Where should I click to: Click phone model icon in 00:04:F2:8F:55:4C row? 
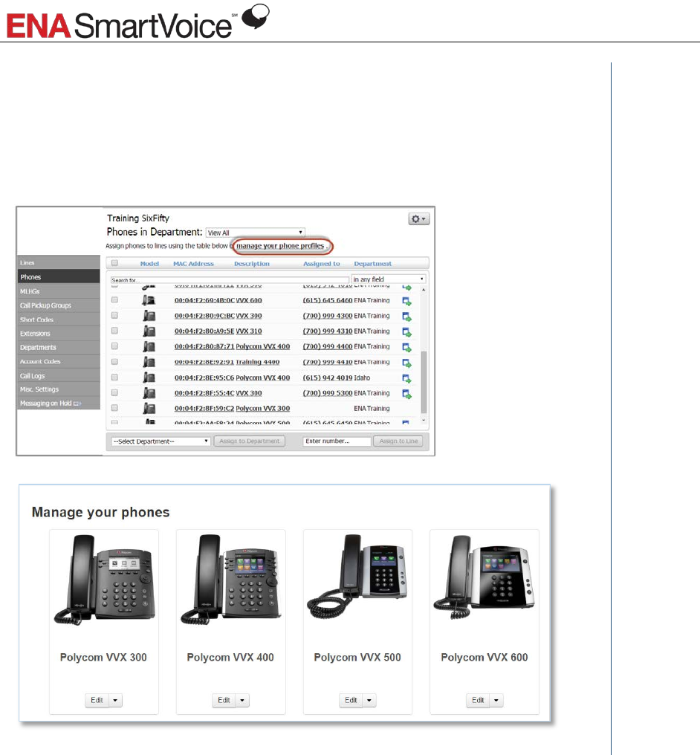click(149, 393)
